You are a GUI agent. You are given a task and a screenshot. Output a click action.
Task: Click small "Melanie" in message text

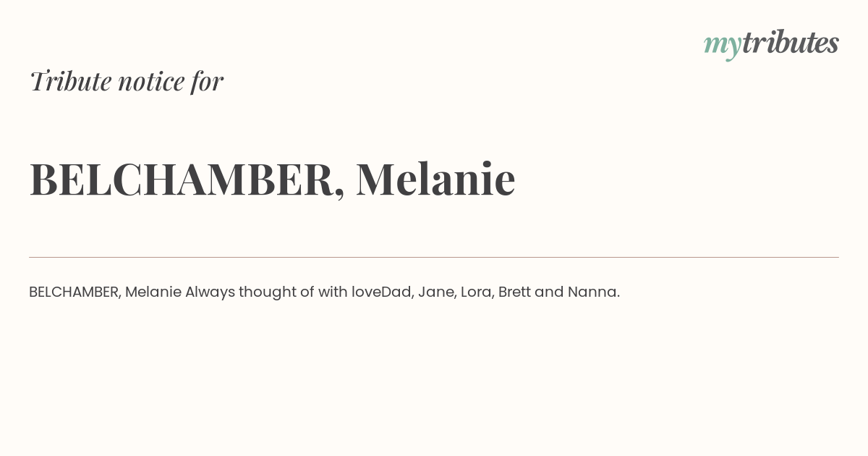pyautogui.click(x=153, y=292)
